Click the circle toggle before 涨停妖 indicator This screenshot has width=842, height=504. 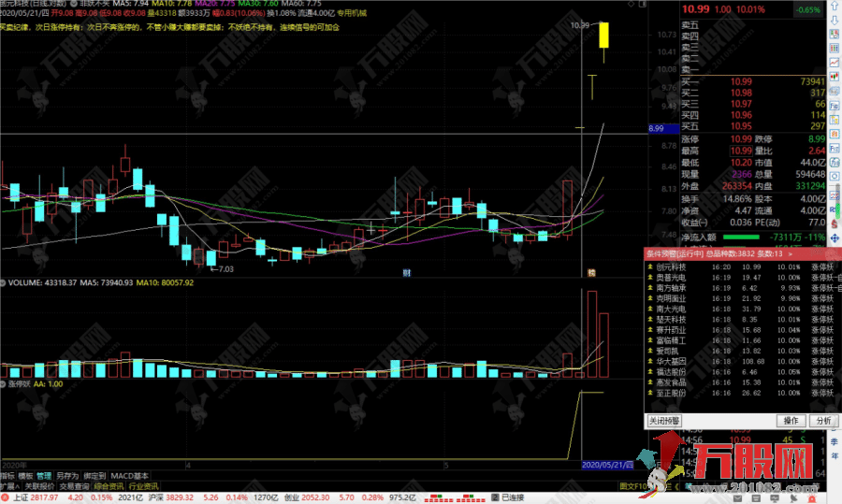[3, 383]
